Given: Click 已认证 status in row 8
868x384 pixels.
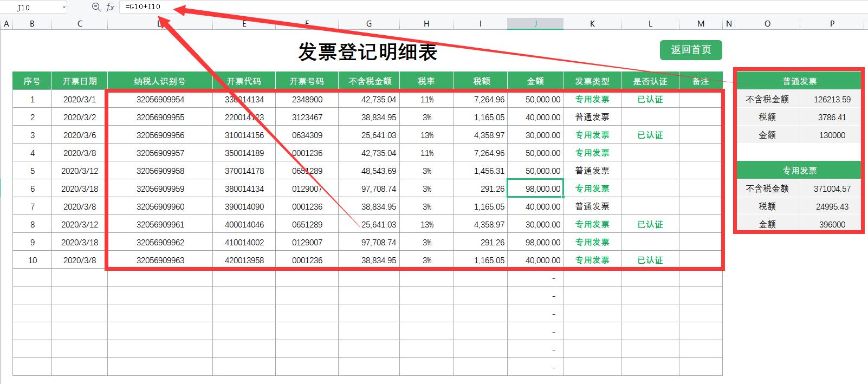Looking at the screenshot, I should tap(650, 224).
